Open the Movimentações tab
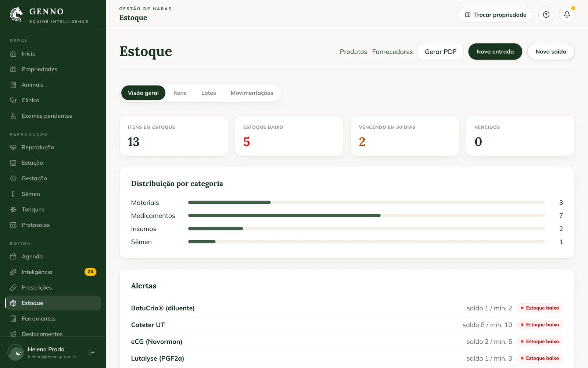The width and height of the screenshot is (588, 368). pos(252,93)
